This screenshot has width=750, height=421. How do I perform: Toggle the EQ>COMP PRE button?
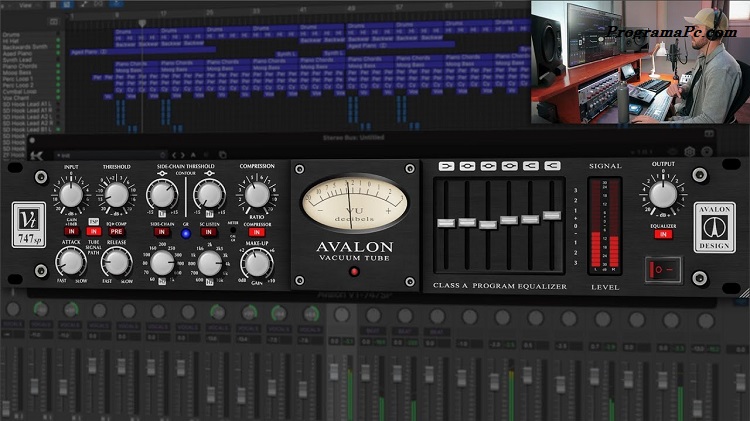pyautogui.click(x=116, y=232)
